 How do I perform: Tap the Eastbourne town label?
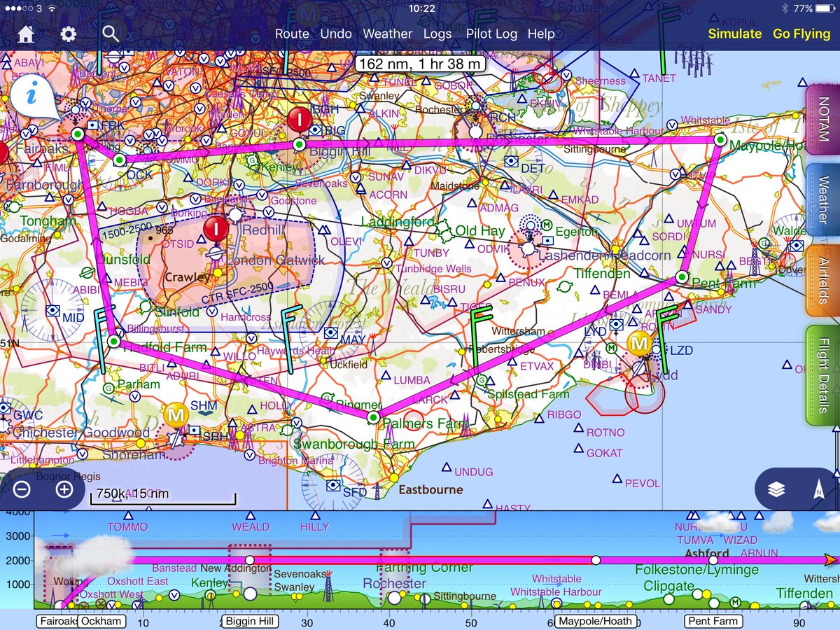click(x=430, y=489)
